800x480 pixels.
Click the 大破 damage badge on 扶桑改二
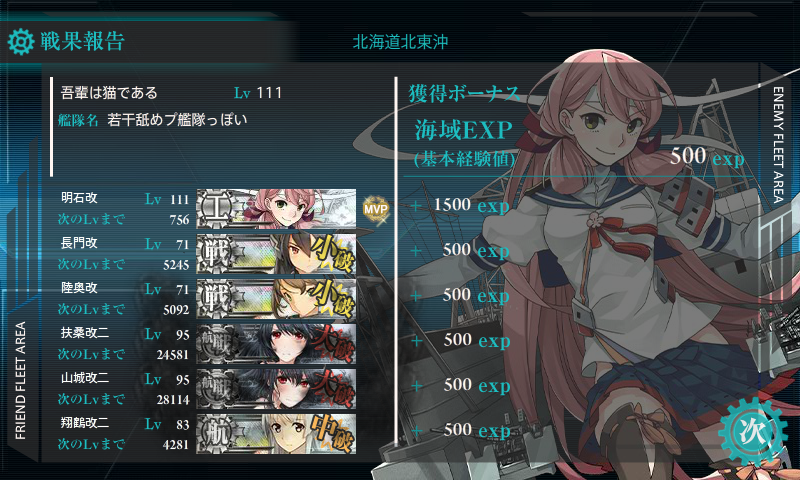pos(332,343)
